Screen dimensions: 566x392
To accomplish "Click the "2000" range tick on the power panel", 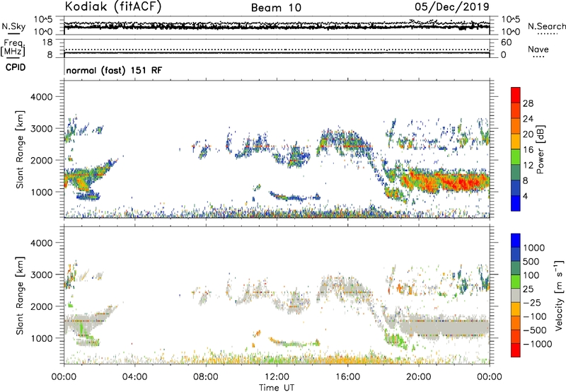I will click(x=41, y=160).
